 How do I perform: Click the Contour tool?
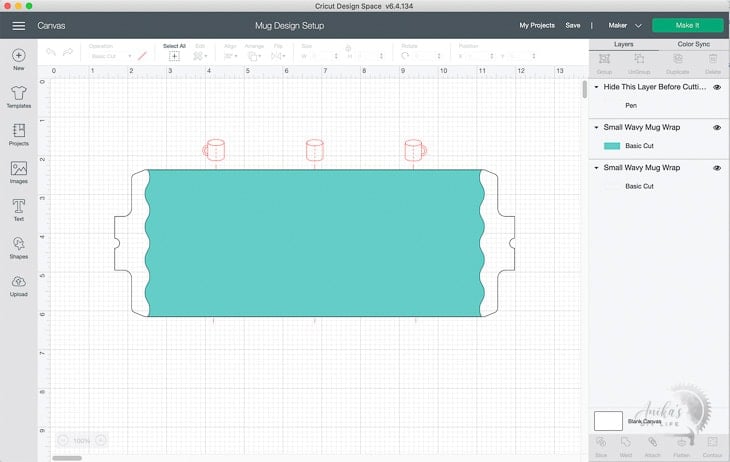pyautogui.click(x=712, y=442)
